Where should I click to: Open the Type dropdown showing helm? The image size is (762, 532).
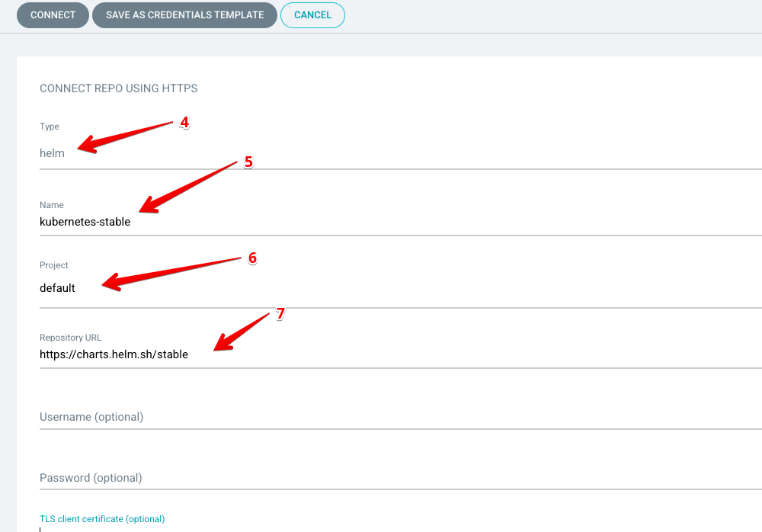401,153
